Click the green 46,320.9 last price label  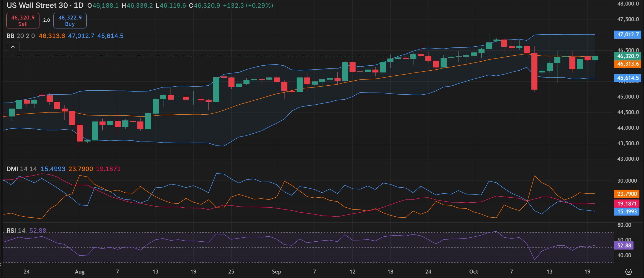point(627,56)
